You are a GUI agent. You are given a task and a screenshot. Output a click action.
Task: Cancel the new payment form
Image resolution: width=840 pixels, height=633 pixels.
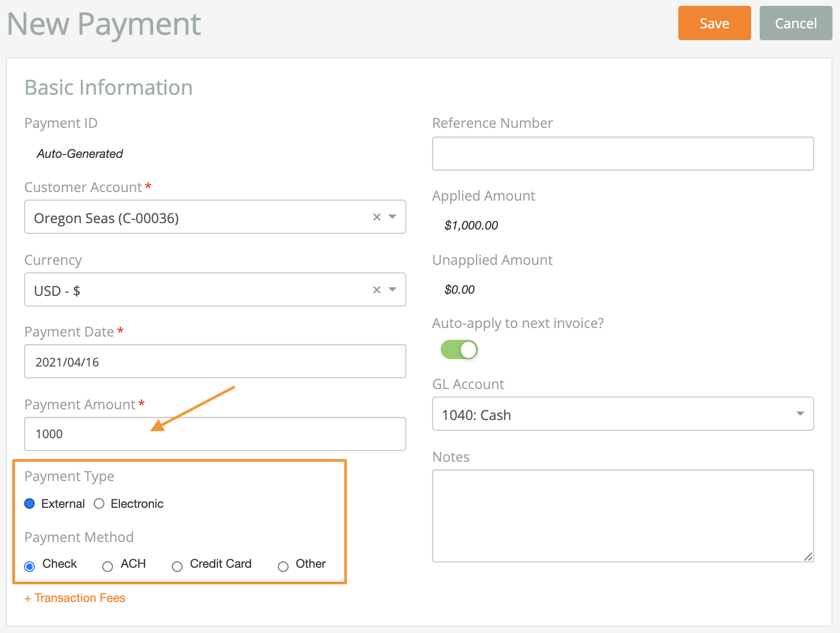(796, 23)
